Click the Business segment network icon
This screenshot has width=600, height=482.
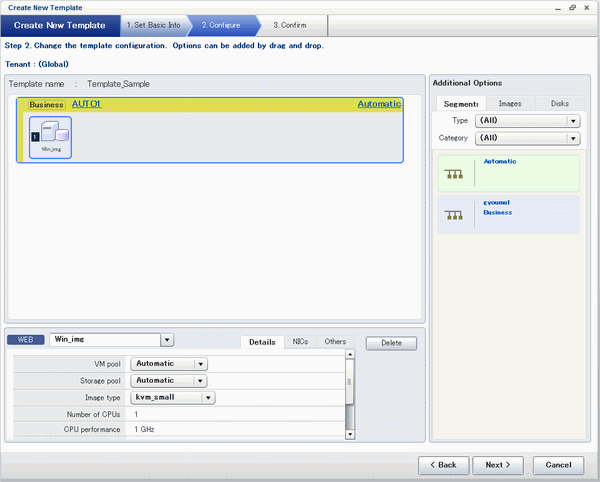coord(454,215)
